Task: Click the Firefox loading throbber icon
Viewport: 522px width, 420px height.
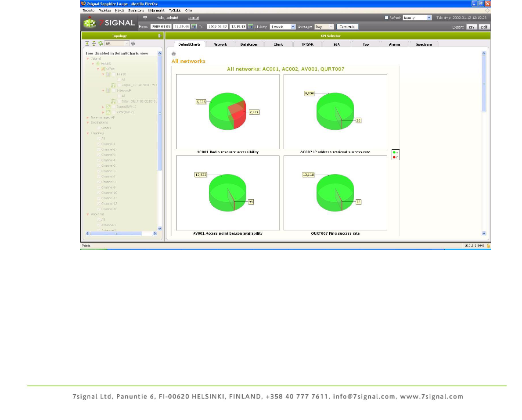Action: tap(487, 11)
